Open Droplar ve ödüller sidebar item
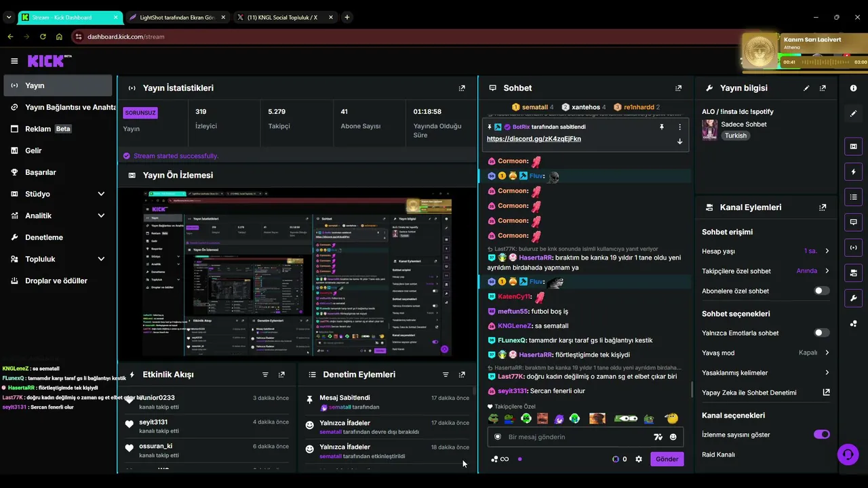Image resolution: width=868 pixels, height=488 pixels. pos(58,281)
